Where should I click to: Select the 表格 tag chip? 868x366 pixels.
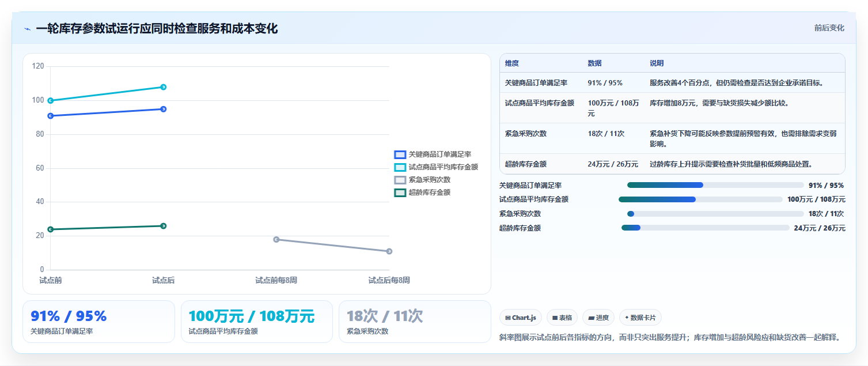point(562,318)
